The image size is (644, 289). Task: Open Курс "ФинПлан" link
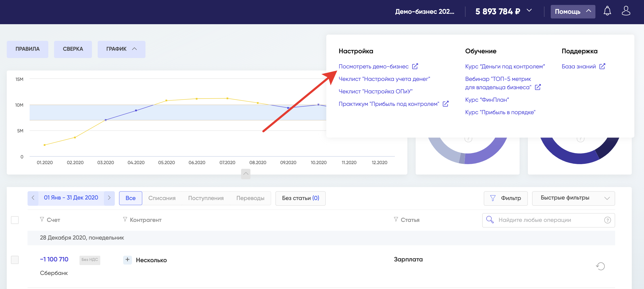487,100
